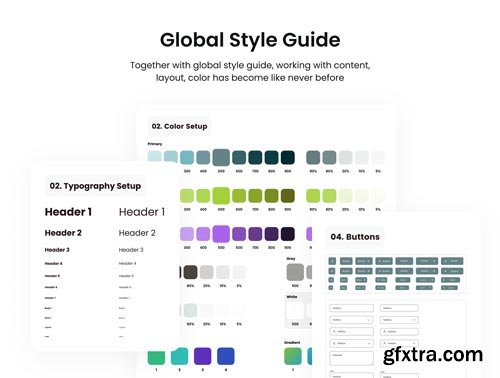
Task: Pick the Primary 800 teal swatch
Action: [x=272, y=157]
